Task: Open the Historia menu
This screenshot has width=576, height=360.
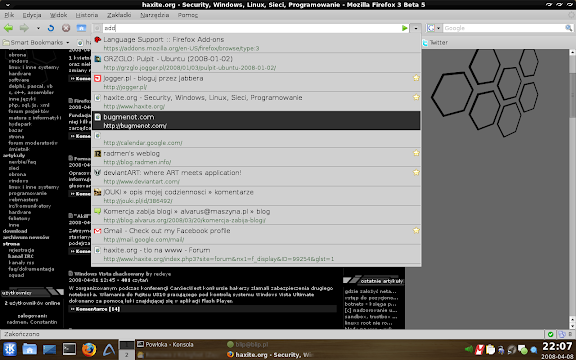Action: point(87,15)
